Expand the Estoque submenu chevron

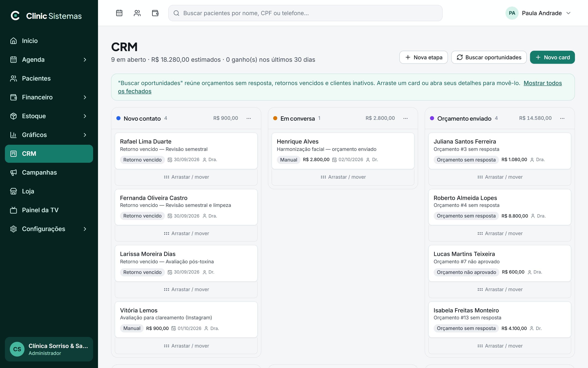[x=85, y=116]
